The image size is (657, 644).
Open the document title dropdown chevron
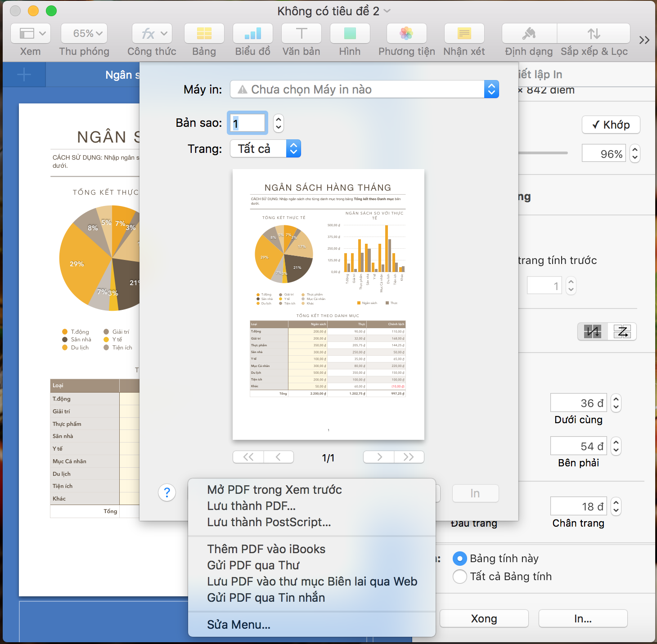tap(387, 11)
